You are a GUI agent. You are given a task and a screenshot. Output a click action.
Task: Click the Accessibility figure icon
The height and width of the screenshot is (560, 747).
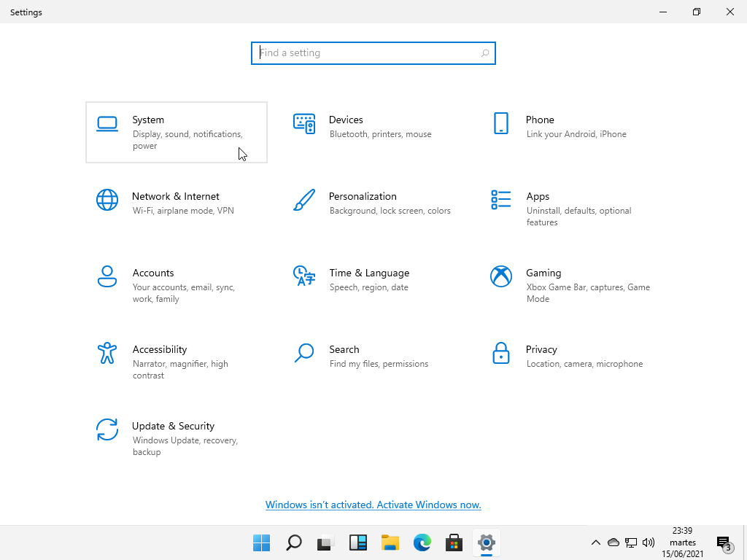[x=107, y=353]
